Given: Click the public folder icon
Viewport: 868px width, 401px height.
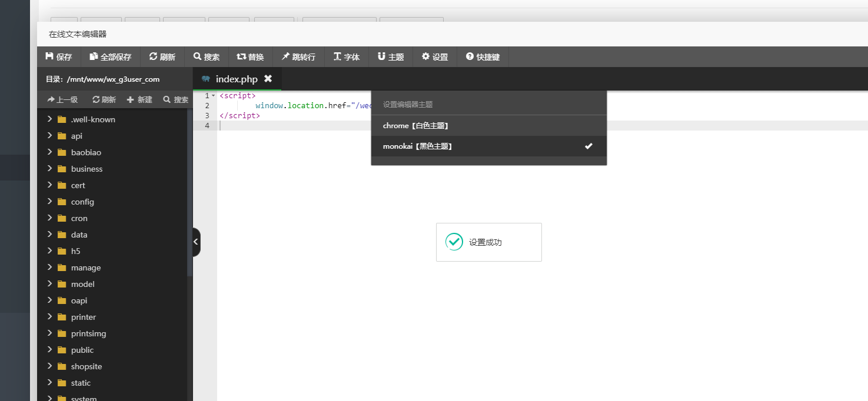Looking at the screenshot, I should click(x=62, y=350).
